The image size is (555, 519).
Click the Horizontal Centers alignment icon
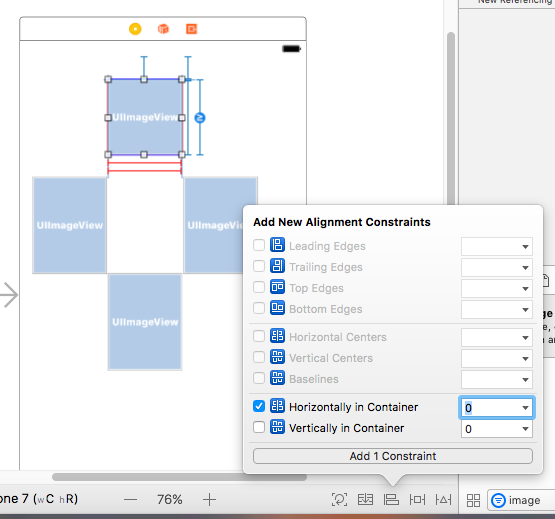coord(278,336)
